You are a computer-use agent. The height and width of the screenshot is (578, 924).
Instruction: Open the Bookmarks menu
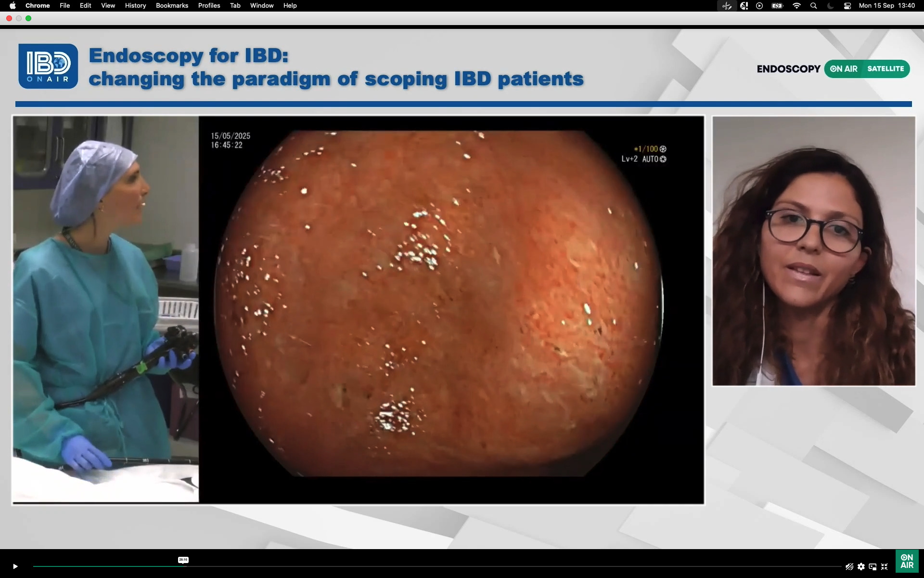(172, 5)
